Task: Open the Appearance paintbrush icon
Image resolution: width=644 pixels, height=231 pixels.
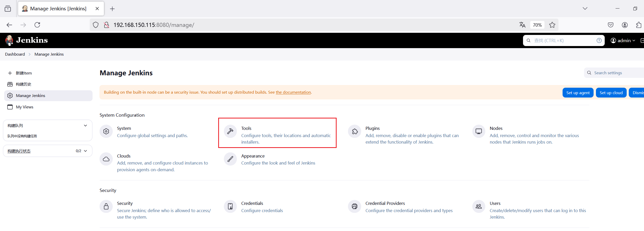Action: 230,159
